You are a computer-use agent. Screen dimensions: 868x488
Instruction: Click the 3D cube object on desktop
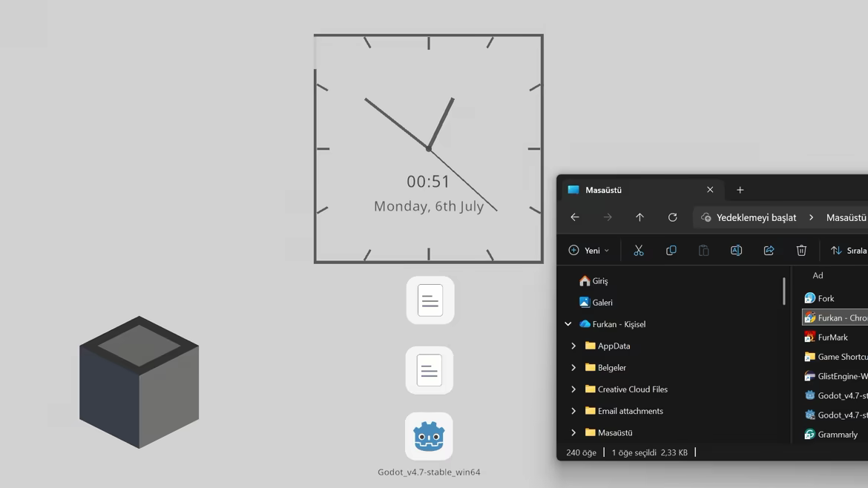tap(139, 383)
